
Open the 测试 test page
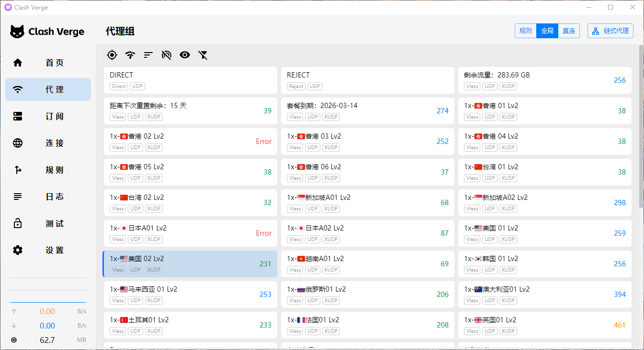[x=48, y=223]
